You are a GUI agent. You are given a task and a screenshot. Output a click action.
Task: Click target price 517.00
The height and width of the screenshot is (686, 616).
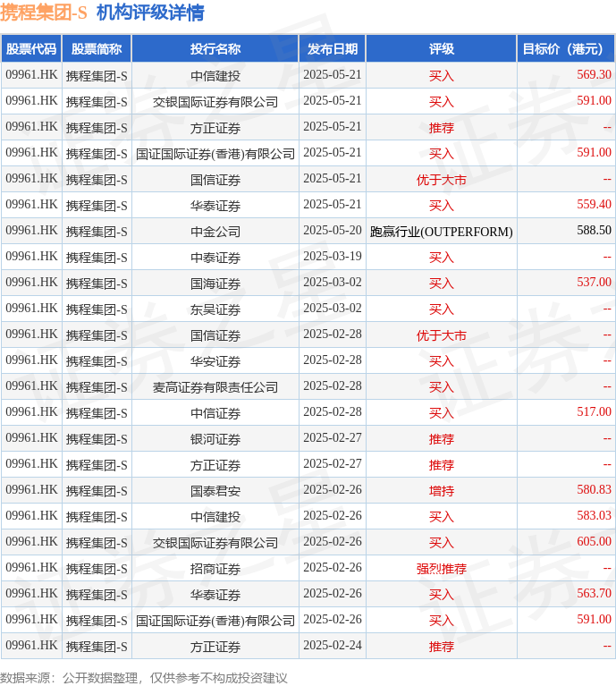click(594, 411)
